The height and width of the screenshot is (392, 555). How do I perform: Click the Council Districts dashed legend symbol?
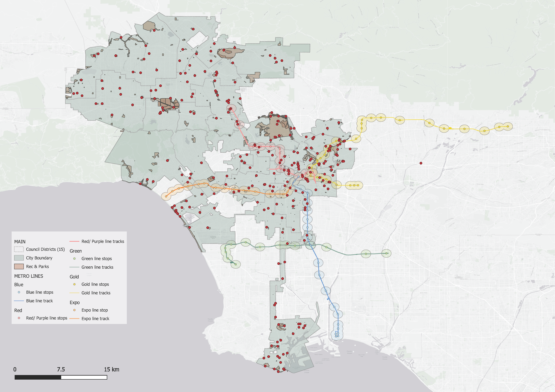tap(19, 249)
